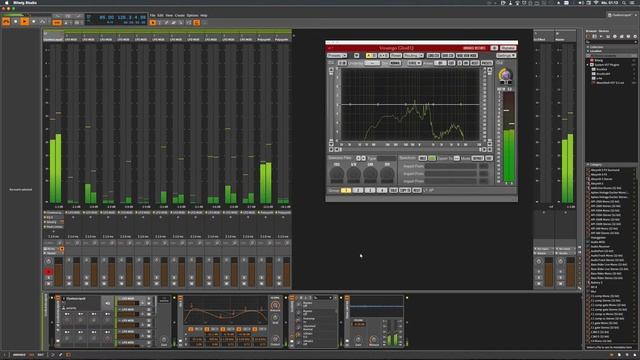Open the View menu
This screenshot has height=360, width=640.
coord(169,16)
